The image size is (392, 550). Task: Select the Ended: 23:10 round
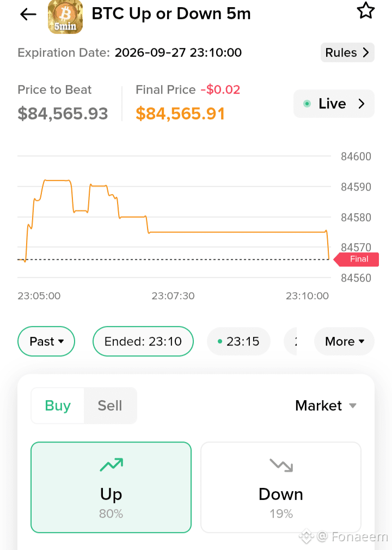pos(143,341)
